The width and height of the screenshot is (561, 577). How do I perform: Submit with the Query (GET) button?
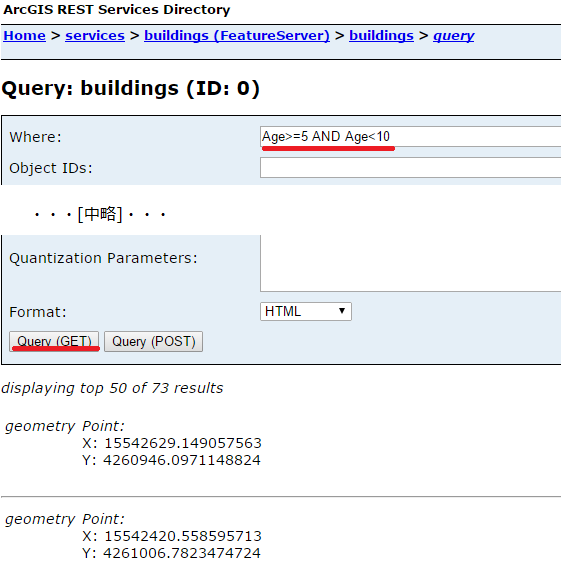(54, 341)
